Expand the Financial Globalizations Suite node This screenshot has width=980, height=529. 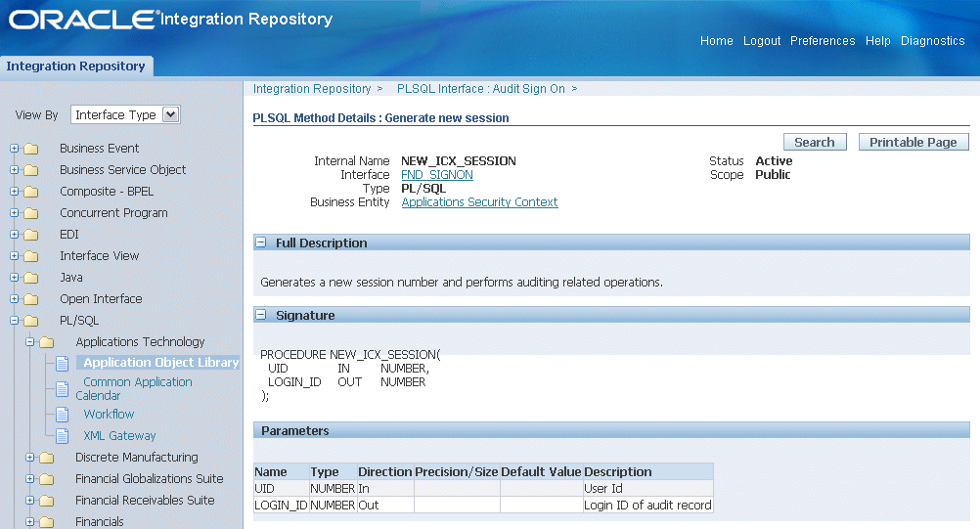click(x=29, y=478)
